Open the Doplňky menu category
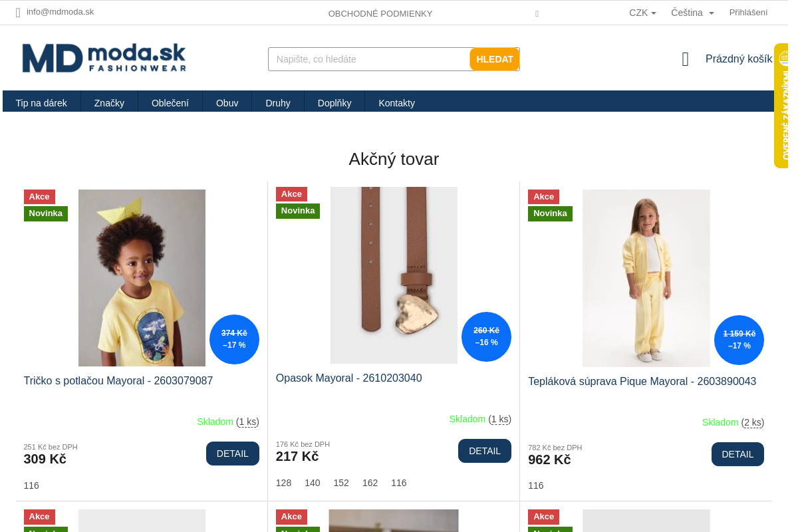Viewport: 798px width, 532px height. pos(334,102)
